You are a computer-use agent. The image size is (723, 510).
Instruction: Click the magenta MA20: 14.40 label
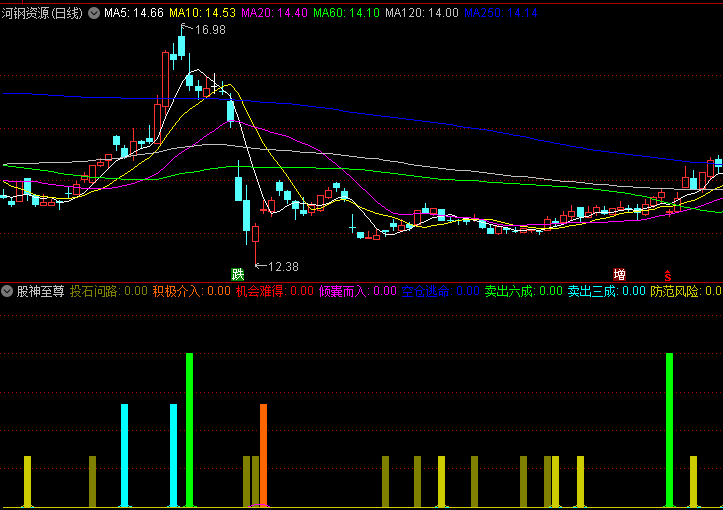tap(274, 13)
